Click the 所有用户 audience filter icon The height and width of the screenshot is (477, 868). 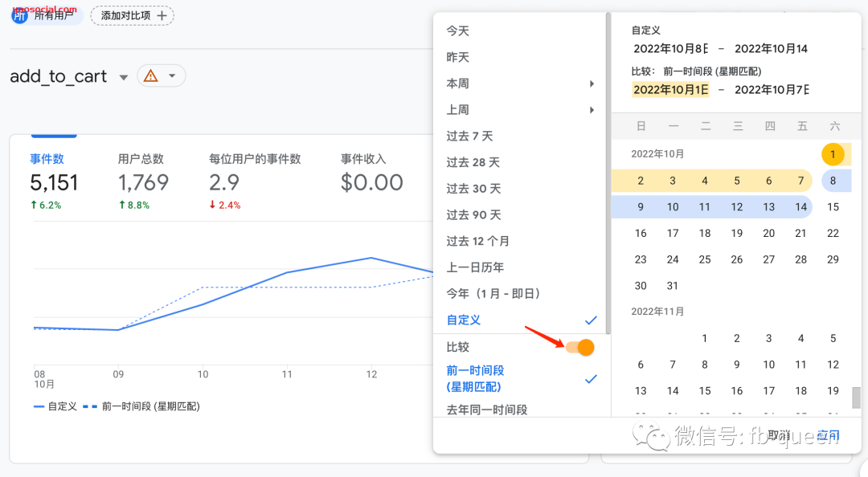18,15
